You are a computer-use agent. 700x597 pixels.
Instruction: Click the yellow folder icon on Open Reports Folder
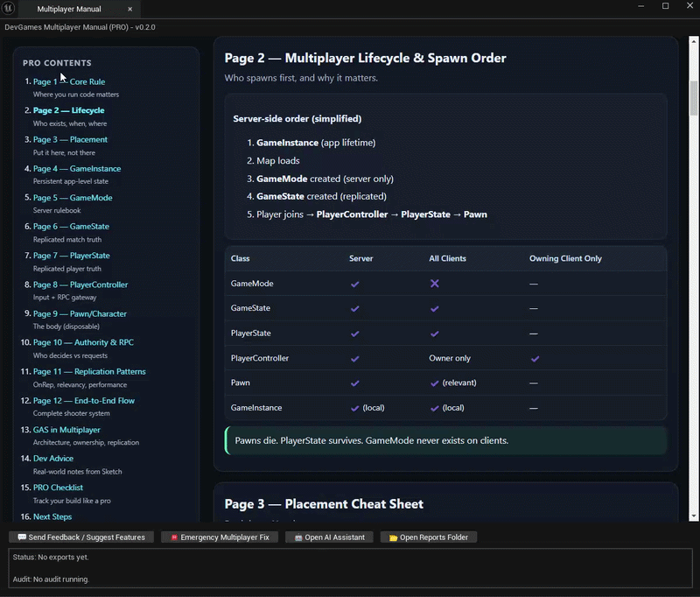393,537
